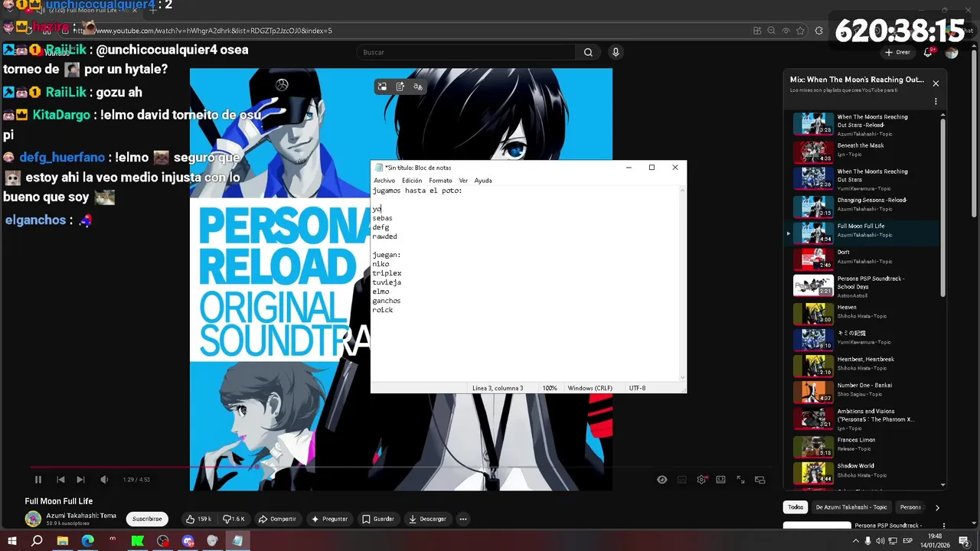Show more chips with the right chevron

[936, 507]
